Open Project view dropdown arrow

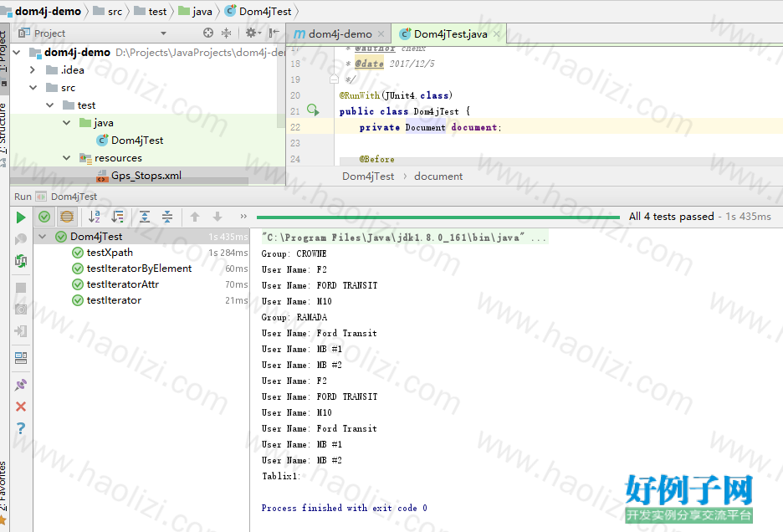(163, 33)
